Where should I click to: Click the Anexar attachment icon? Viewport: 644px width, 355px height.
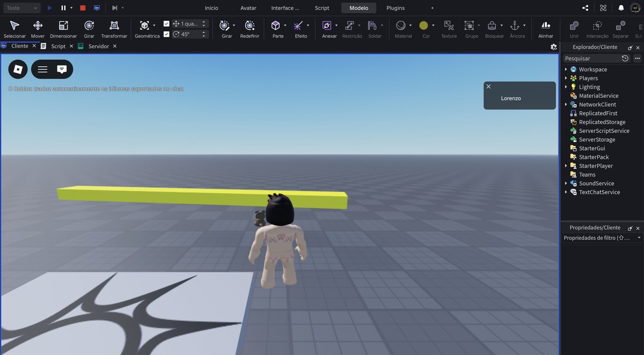coord(327,25)
